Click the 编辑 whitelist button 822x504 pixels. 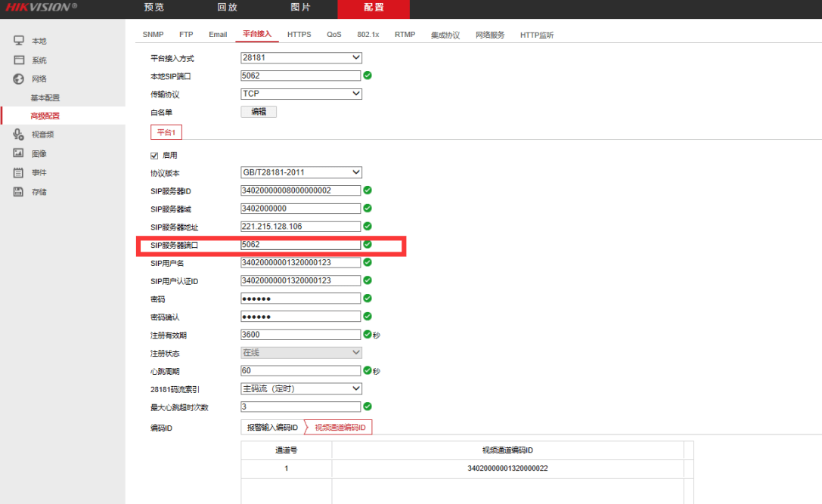point(259,112)
